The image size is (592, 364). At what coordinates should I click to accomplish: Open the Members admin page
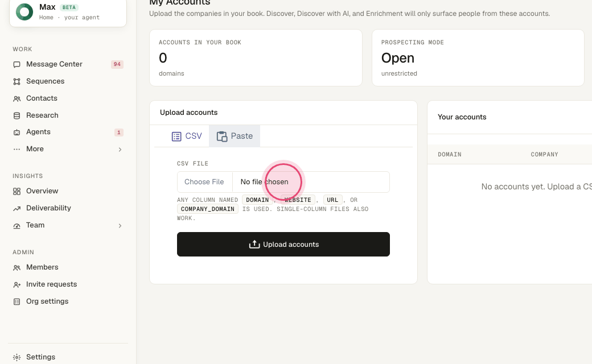(x=68, y=267)
